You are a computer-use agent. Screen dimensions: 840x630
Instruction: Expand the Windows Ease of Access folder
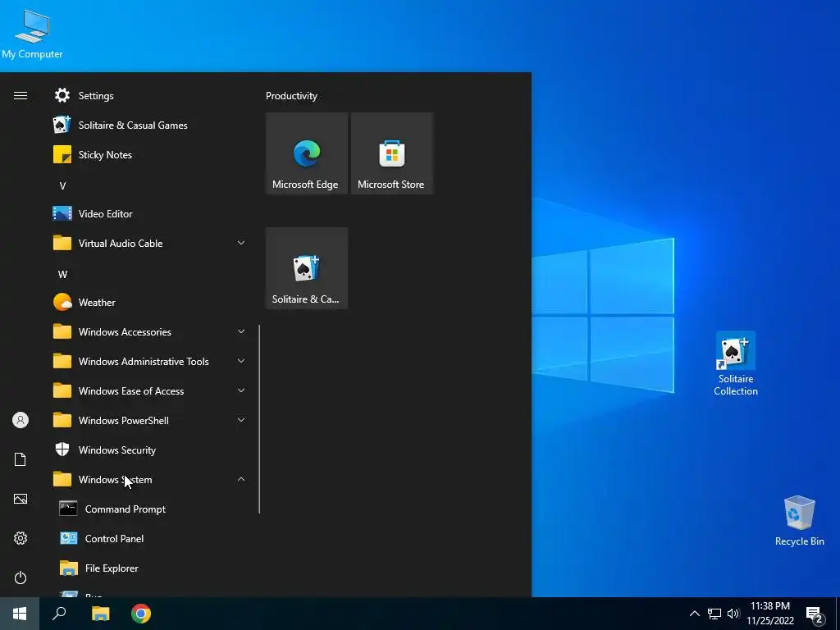(149, 390)
